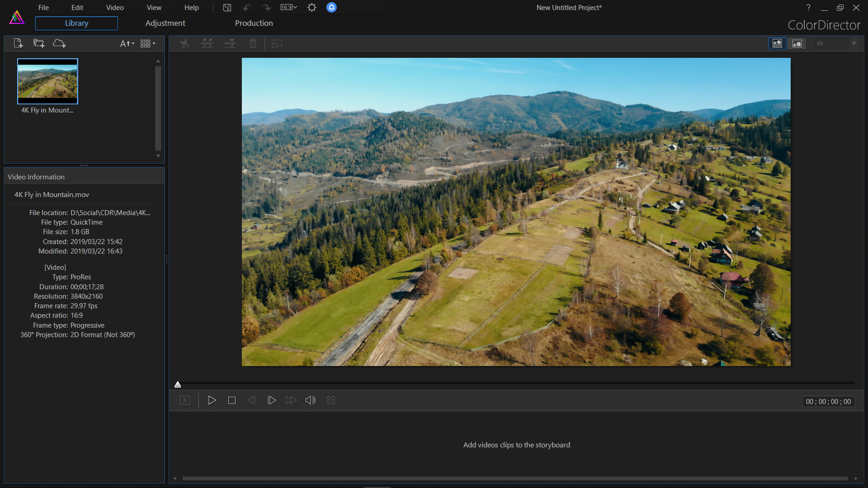
Task: Select the split clip scissors icon
Action: 184,43
